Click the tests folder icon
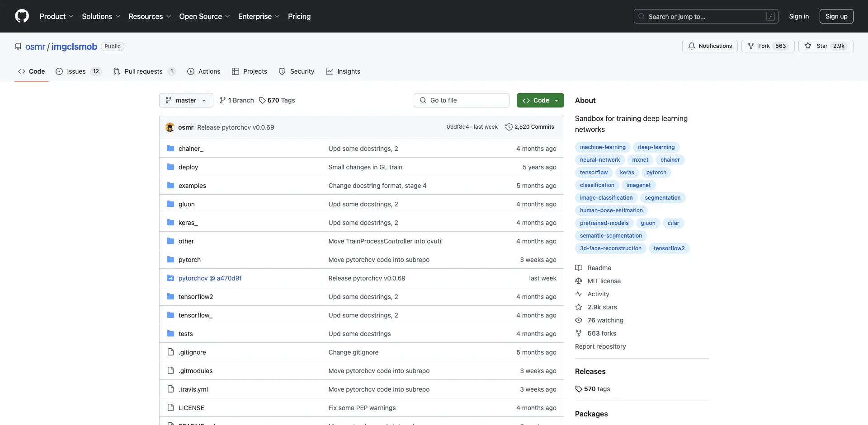868x425 pixels. pos(170,333)
